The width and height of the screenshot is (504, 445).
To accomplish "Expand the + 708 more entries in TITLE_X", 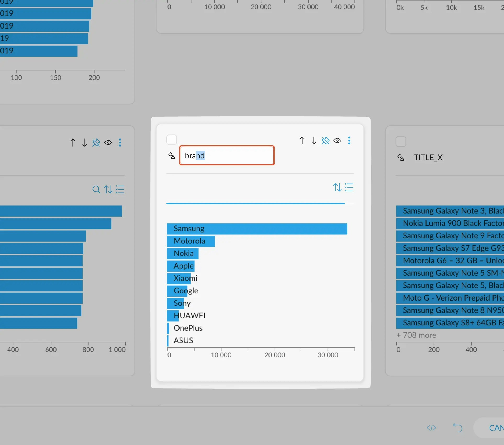I will click(x=416, y=335).
